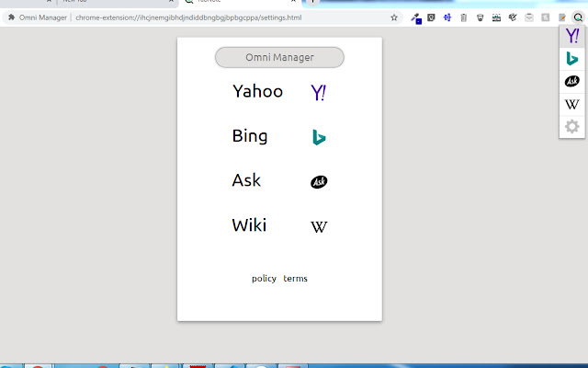This screenshot has width=588, height=368.
Task: Click the faded gray square extension icon
Action: [546, 17]
